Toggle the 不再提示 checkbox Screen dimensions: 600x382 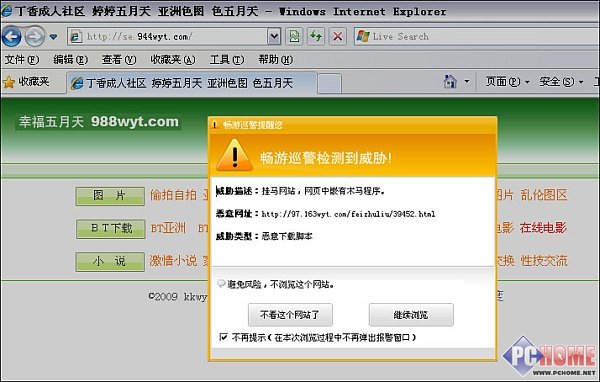(223, 337)
